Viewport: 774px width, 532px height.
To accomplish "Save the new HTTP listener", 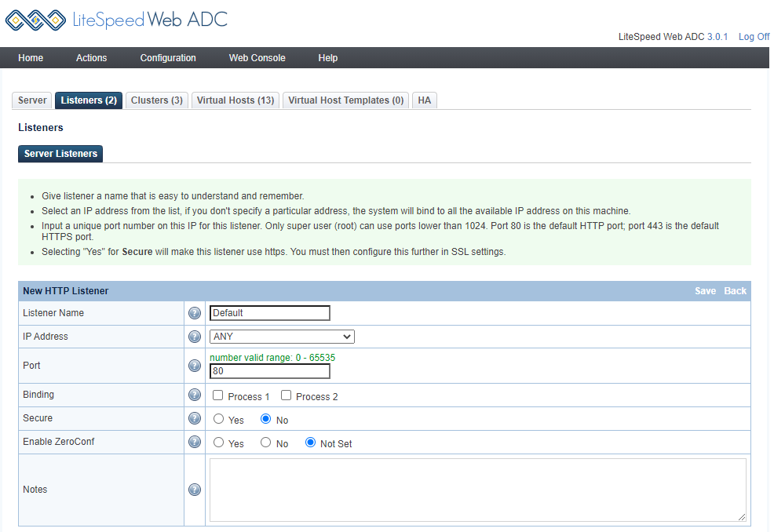I will 705,291.
